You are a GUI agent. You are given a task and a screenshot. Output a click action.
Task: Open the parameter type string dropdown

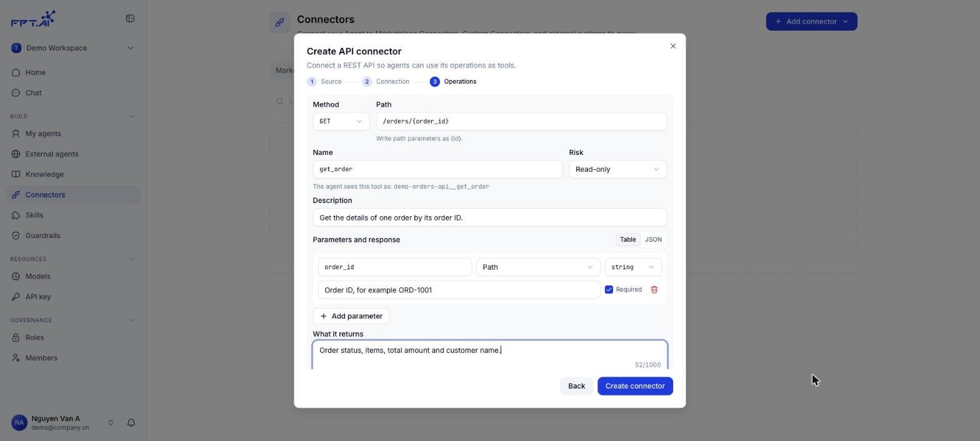pos(633,267)
